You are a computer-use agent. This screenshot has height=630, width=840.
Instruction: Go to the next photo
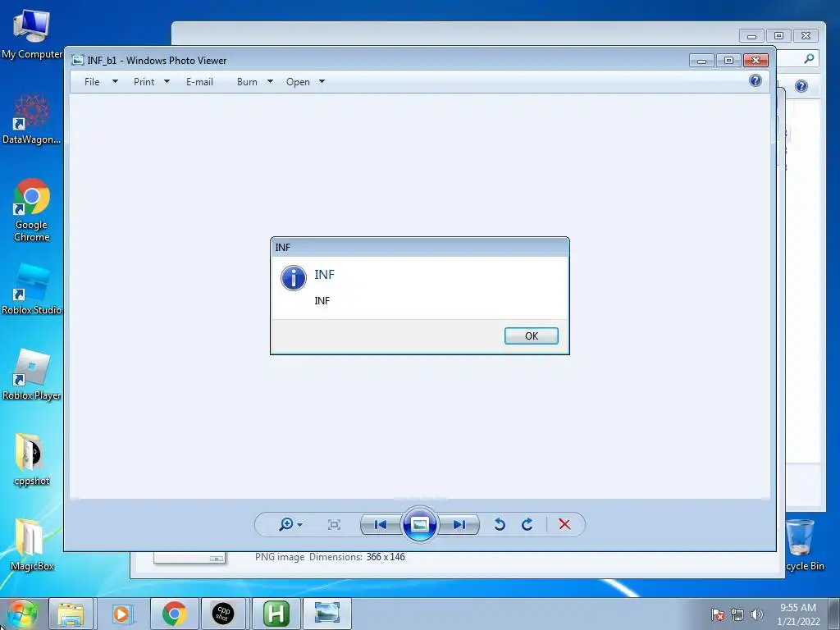tap(459, 524)
